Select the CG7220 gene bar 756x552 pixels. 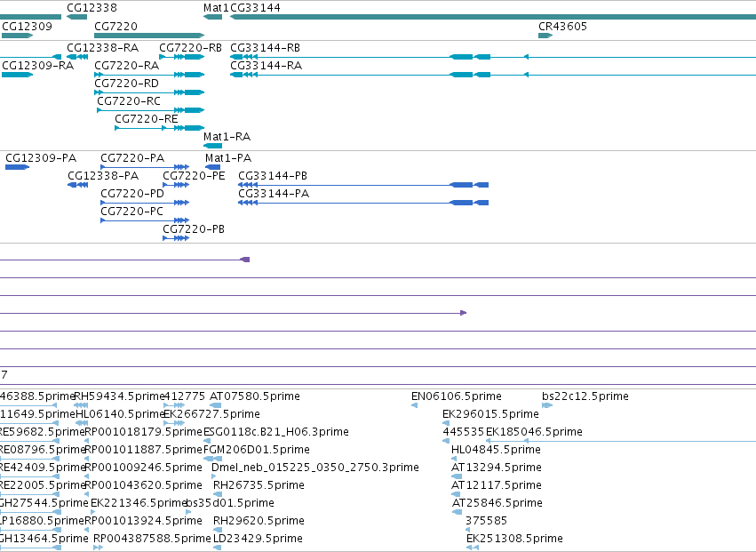coord(149,36)
